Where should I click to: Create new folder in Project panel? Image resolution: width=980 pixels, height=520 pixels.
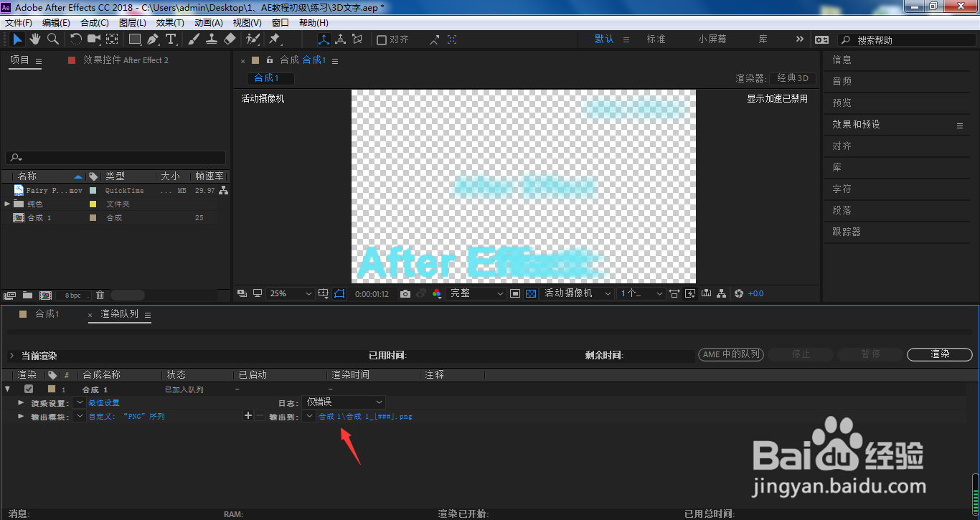27,295
